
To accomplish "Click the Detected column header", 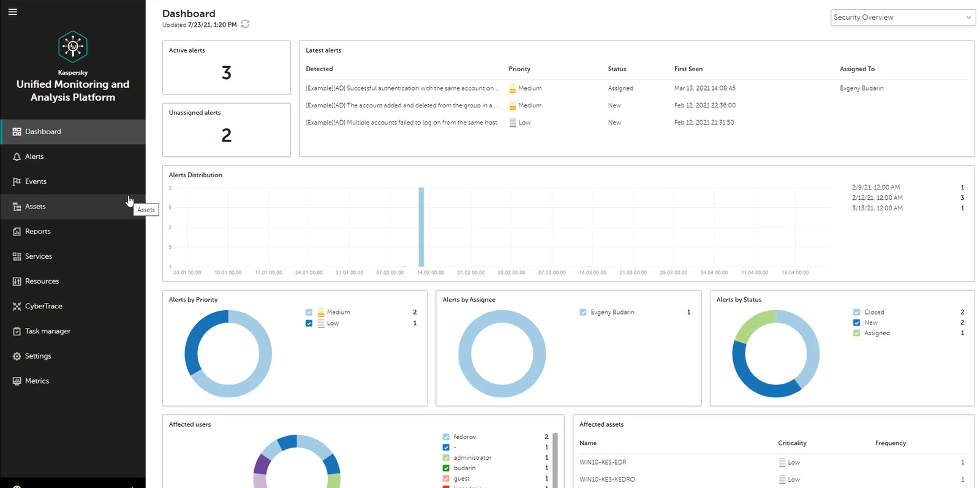I will click(x=319, y=69).
